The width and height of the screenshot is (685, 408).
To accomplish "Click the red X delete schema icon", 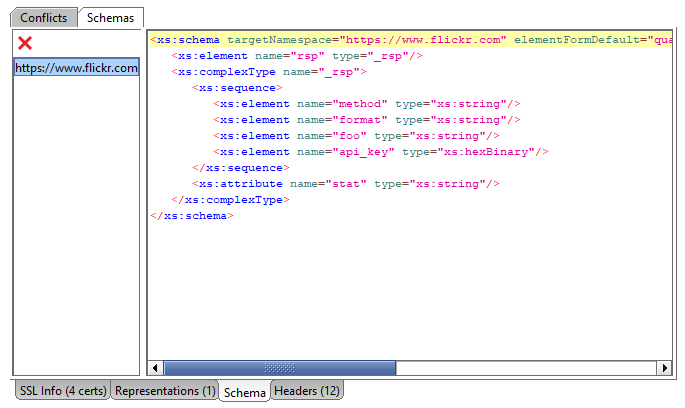I will click(x=25, y=43).
